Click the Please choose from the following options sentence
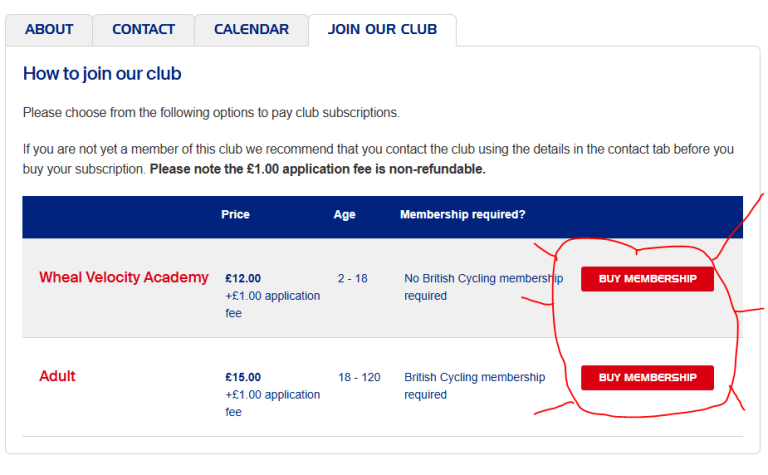768x475 pixels. coord(211,113)
